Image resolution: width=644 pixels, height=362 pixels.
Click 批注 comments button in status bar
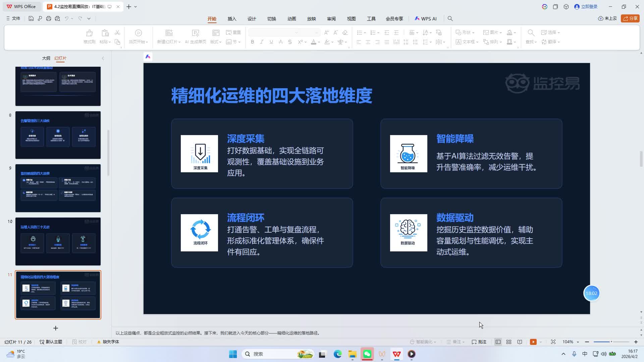pyautogui.click(x=479, y=342)
